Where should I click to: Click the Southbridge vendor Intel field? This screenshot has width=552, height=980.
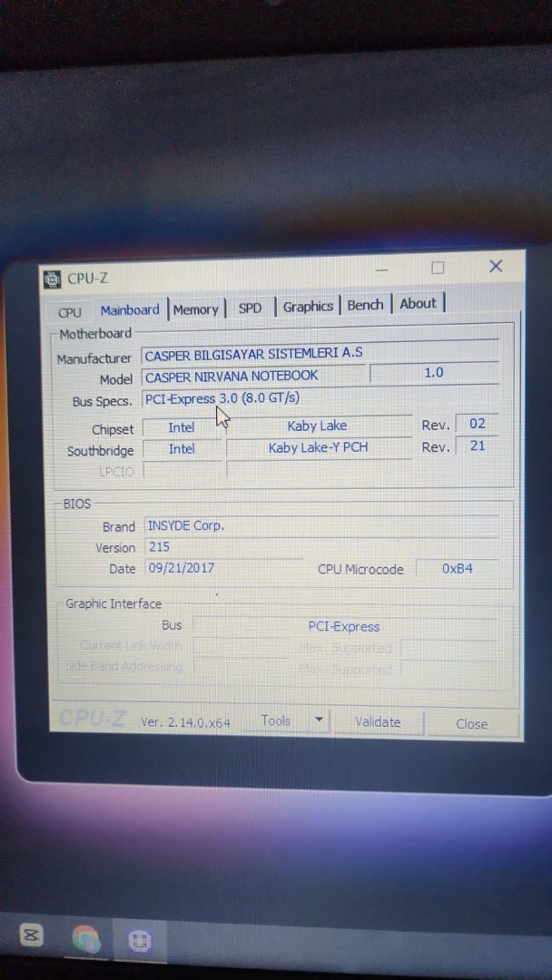182,449
